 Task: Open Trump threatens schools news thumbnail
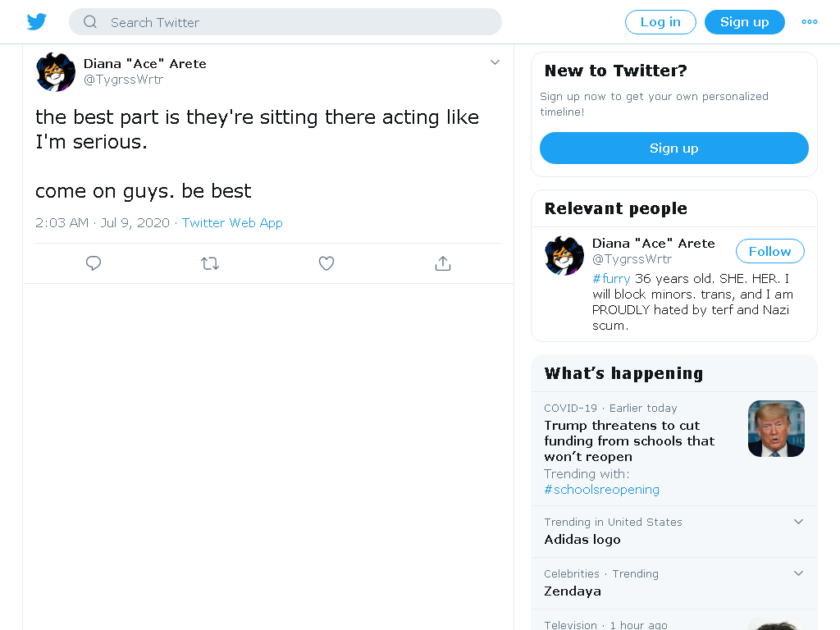(x=776, y=428)
